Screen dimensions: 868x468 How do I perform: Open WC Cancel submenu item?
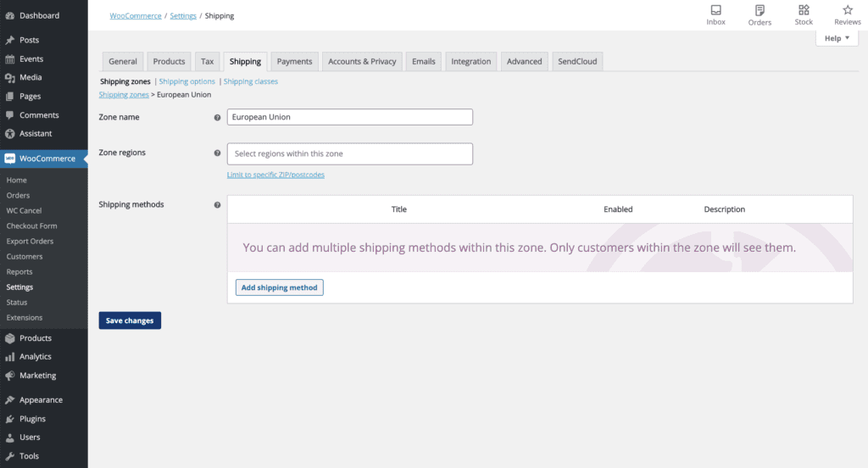tap(24, 210)
